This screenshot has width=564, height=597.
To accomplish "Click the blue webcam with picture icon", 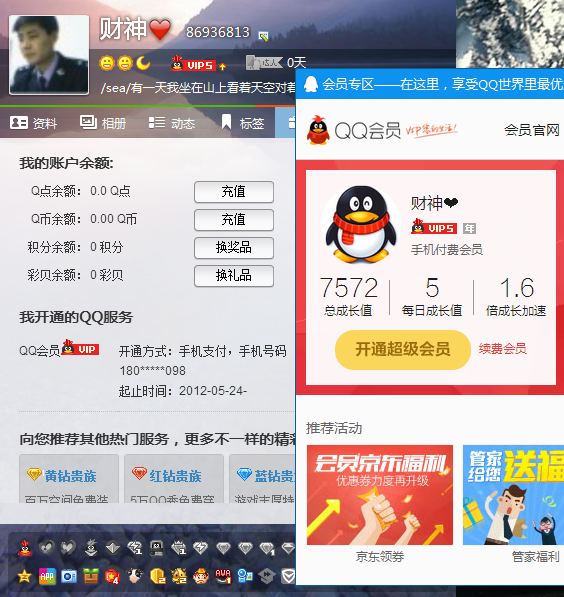I will click(x=245, y=576).
